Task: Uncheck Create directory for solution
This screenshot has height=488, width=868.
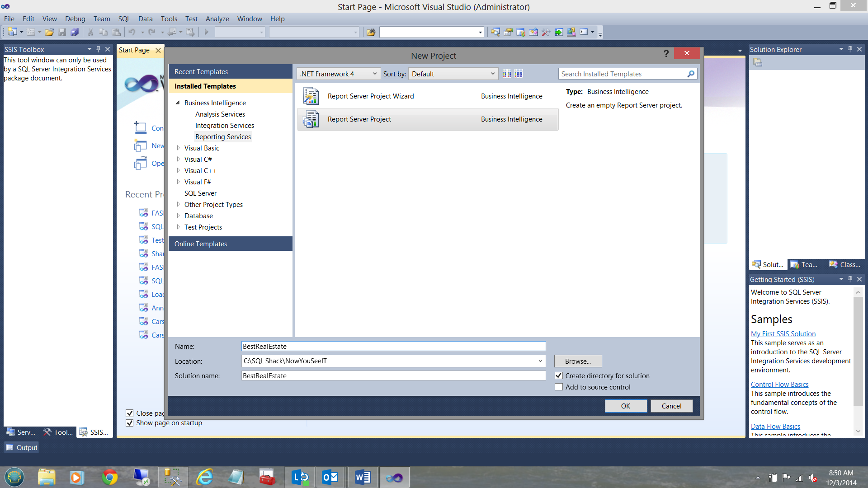Action: point(559,375)
